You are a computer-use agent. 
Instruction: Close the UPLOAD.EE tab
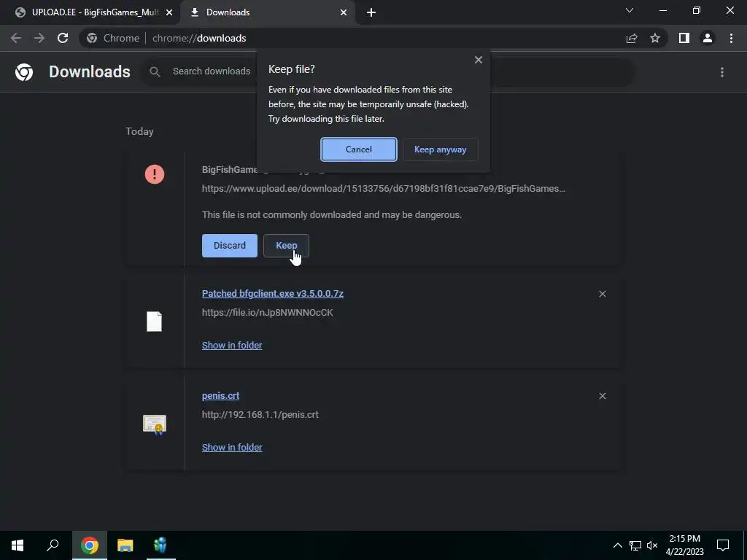coord(169,12)
